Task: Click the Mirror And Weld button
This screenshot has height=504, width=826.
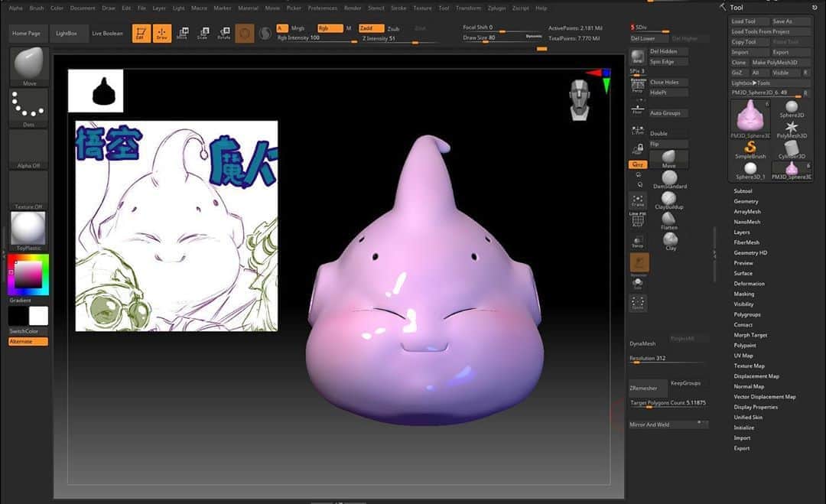Action: click(668, 424)
